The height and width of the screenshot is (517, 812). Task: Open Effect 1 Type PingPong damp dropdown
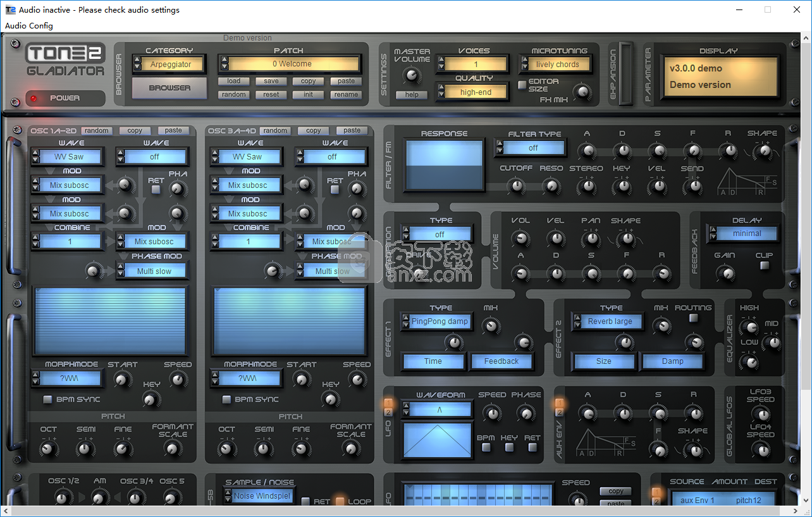click(436, 321)
